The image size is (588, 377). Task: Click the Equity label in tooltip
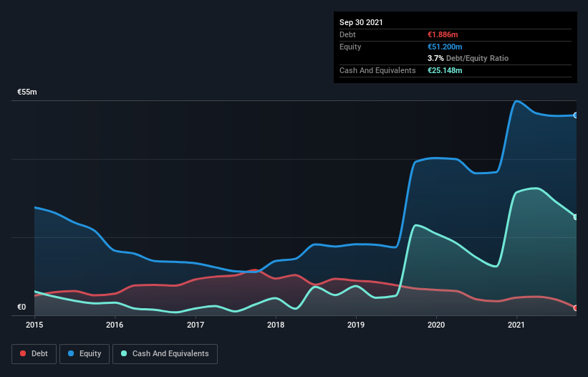point(350,47)
